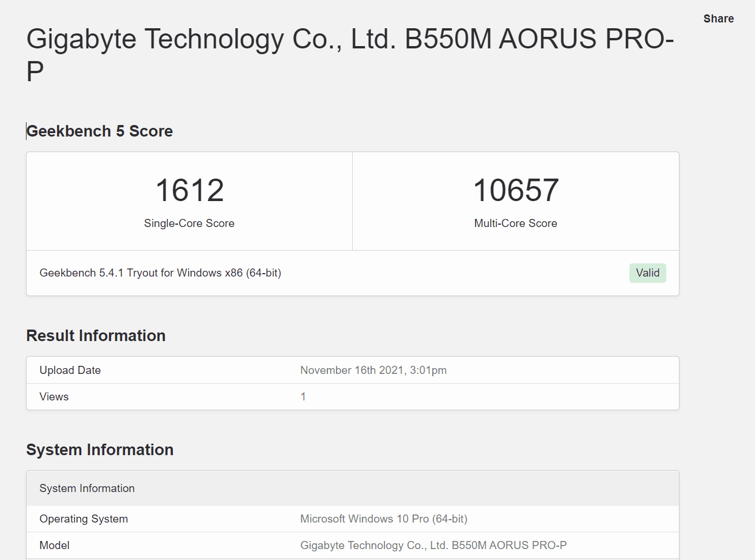Click the Geekbench 5 Score heading

click(x=100, y=131)
